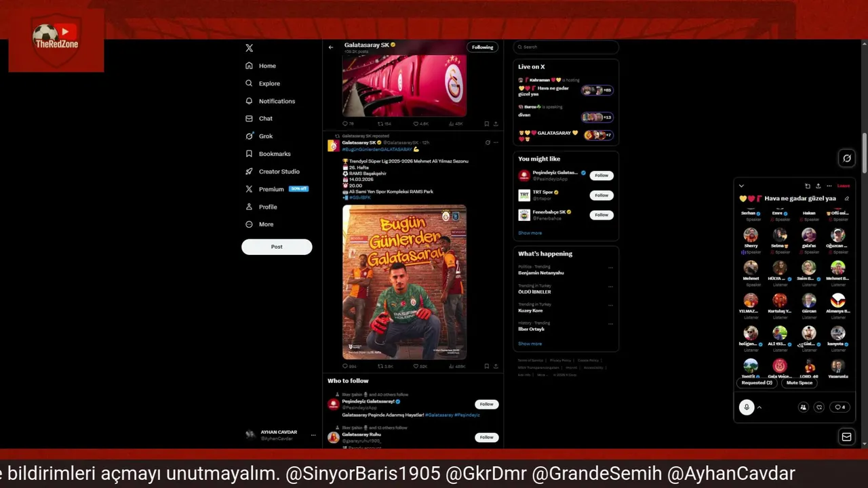The width and height of the screenshot is (868, 488).
Task: Follow Peşindeyiz Galatasaray in Who to follow
Action: 487,404
